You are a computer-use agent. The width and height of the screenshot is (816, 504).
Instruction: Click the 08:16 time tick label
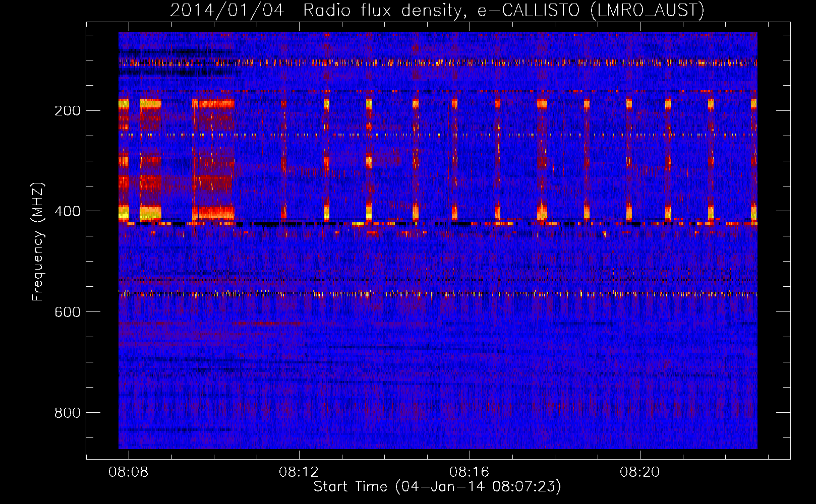point(470,472)
